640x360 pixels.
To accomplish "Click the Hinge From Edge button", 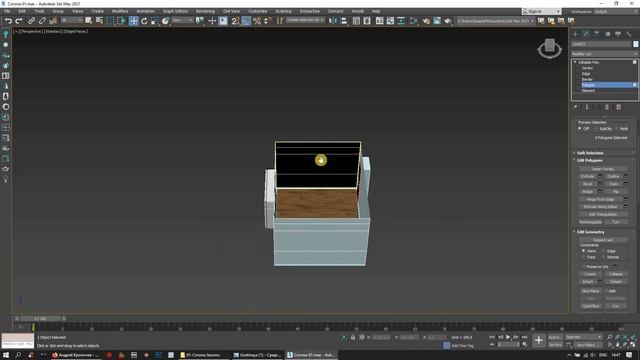I will tap(600, 199).
